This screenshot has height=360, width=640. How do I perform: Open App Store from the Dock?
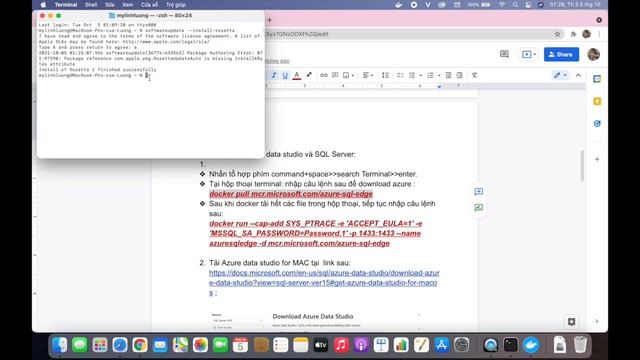coord(441,345)
